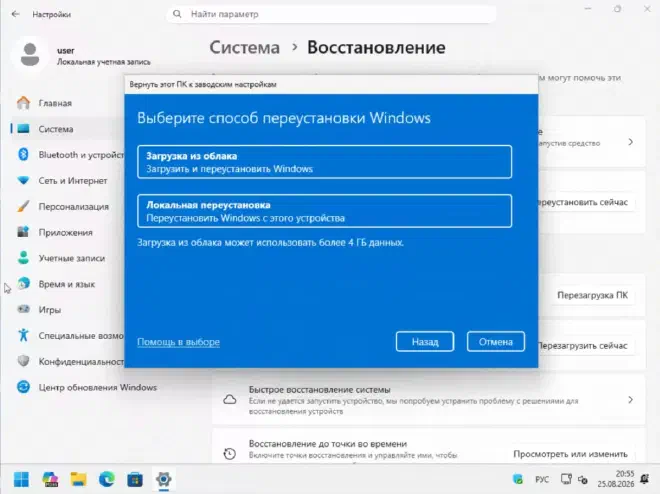Click the Перезагрузить сейчас button
The image size is (660, 494).
pyautogui.click(x=586, y=346)
